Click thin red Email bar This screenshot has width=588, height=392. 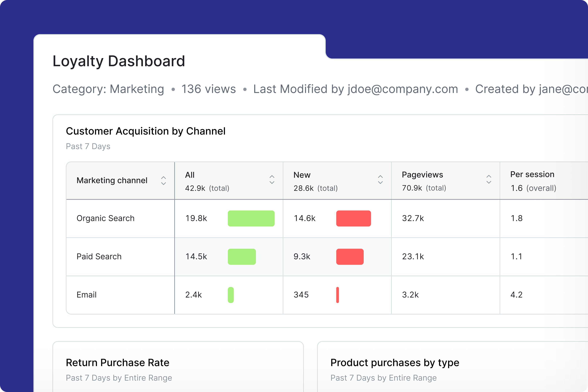[x=337, y=295]
